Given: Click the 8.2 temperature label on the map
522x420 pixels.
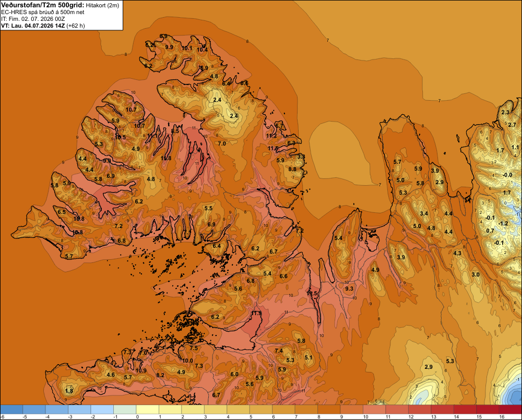Looking at the screenshot, I should click(160, 375).
